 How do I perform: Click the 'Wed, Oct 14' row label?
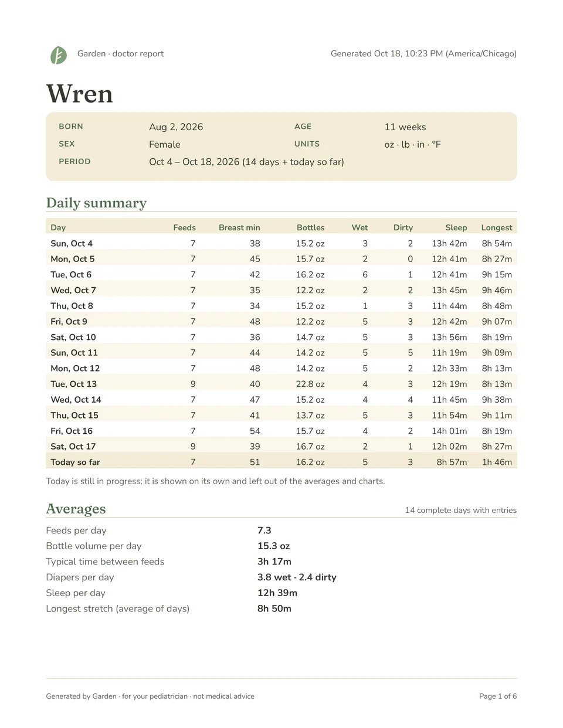76,399
